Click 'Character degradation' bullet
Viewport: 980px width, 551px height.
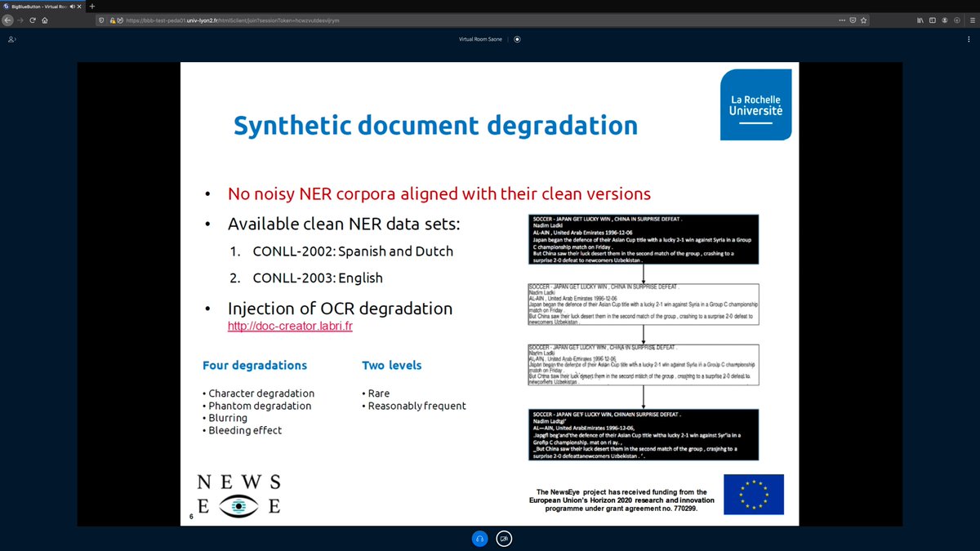coord(258,393)
